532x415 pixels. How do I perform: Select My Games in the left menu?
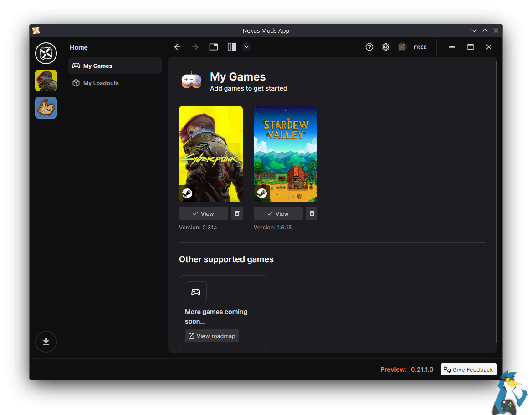tap(115, 66)
